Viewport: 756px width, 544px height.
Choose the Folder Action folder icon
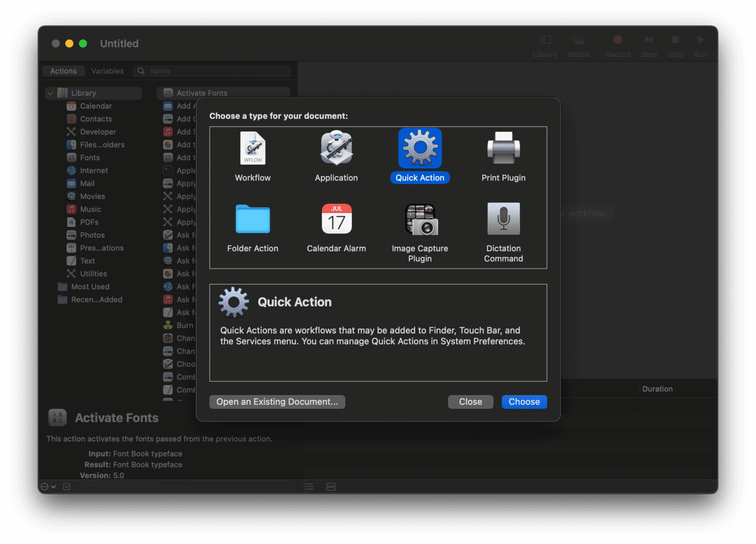click(x=252, y=219)
